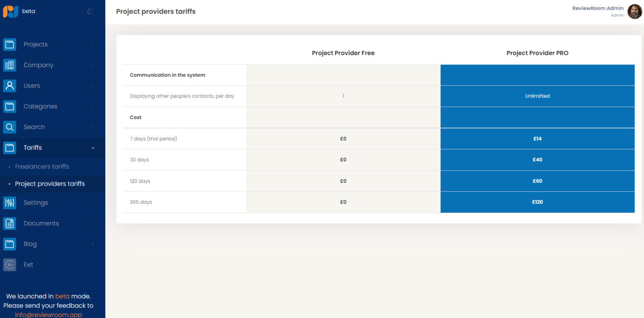Click the Categories sidebar icon
This screenshot has width=644, height=318.
tap(10, 106)
